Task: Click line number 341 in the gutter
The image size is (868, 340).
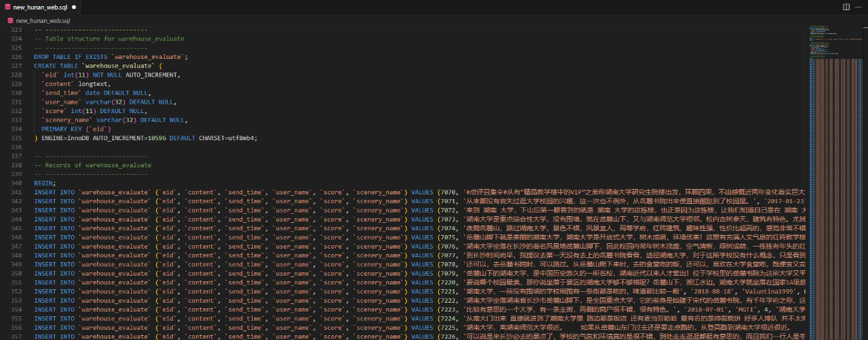Action: point(17,192)
